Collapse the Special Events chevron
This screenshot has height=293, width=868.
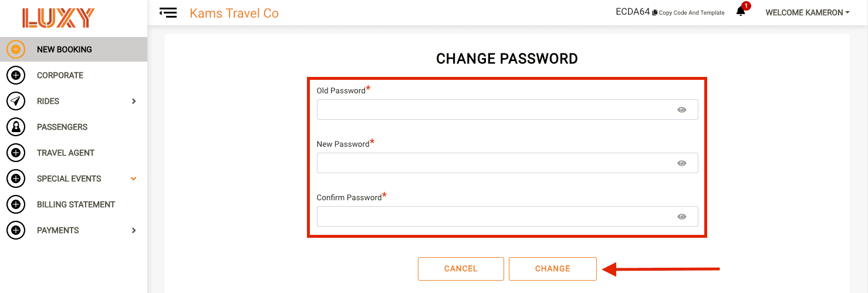[134, 179]
